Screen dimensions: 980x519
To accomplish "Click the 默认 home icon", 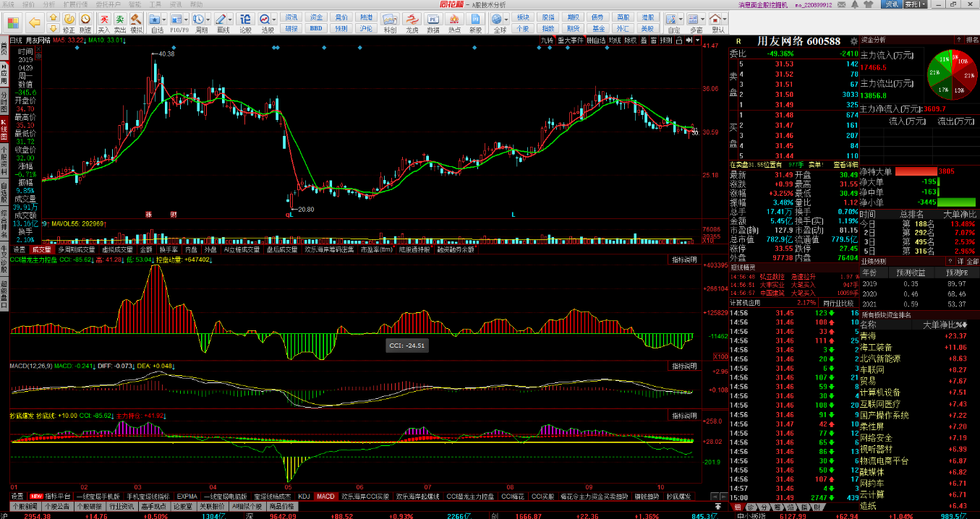I will tap(715, 19).
